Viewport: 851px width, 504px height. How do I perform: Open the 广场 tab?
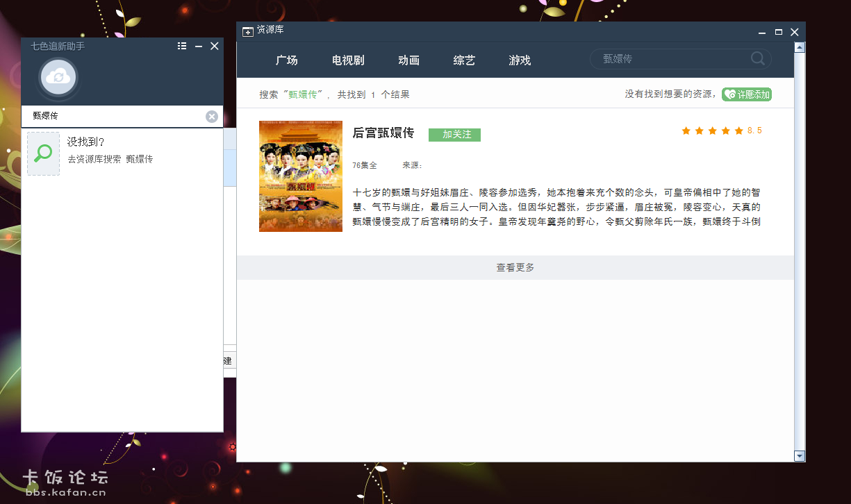(x=286, y=60)
